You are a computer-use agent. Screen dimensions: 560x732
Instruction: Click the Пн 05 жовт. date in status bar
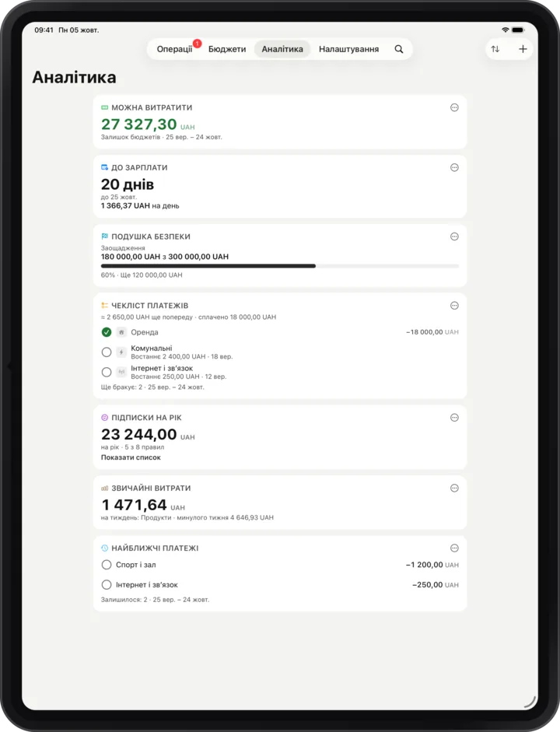(79, 30)
